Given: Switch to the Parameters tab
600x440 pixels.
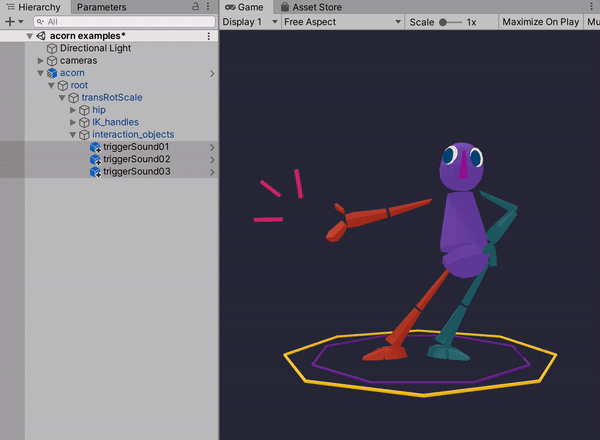Looking at the screenshot, I should (101, 7).
